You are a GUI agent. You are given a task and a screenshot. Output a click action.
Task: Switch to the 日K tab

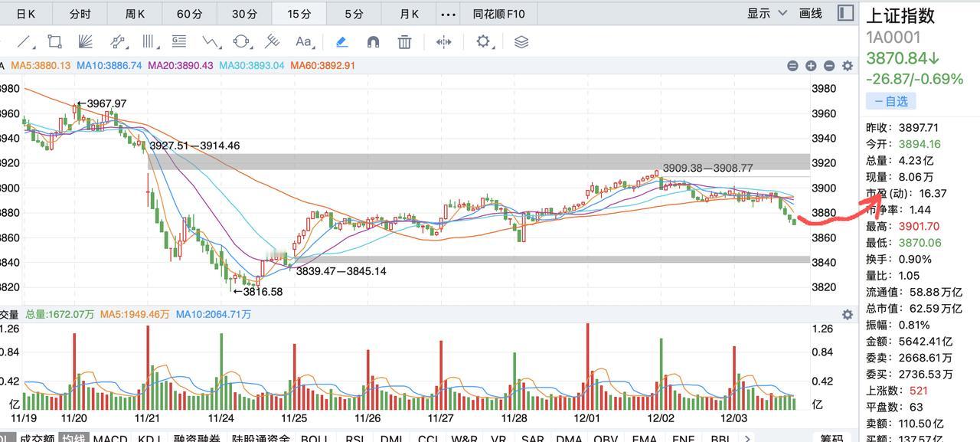click(26, 14)
